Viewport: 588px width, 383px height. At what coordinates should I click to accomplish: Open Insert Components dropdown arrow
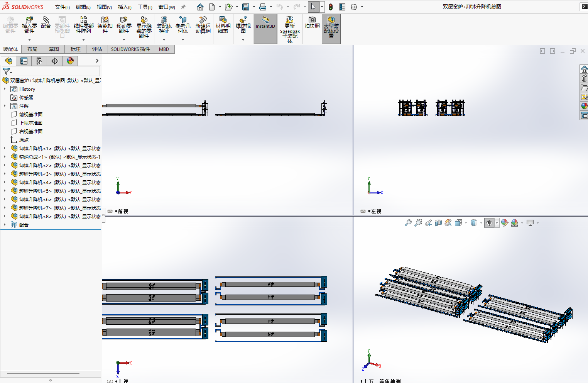(29, 40)
